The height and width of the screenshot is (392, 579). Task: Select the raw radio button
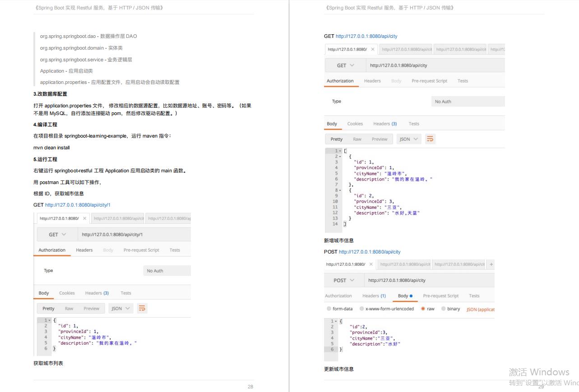point(423,309)
